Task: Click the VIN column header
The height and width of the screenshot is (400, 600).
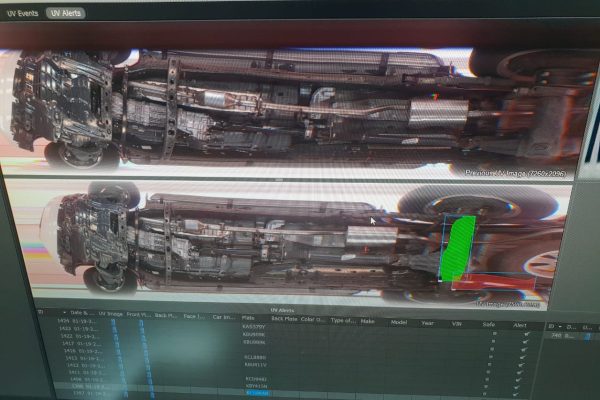Action: point(457,324)
